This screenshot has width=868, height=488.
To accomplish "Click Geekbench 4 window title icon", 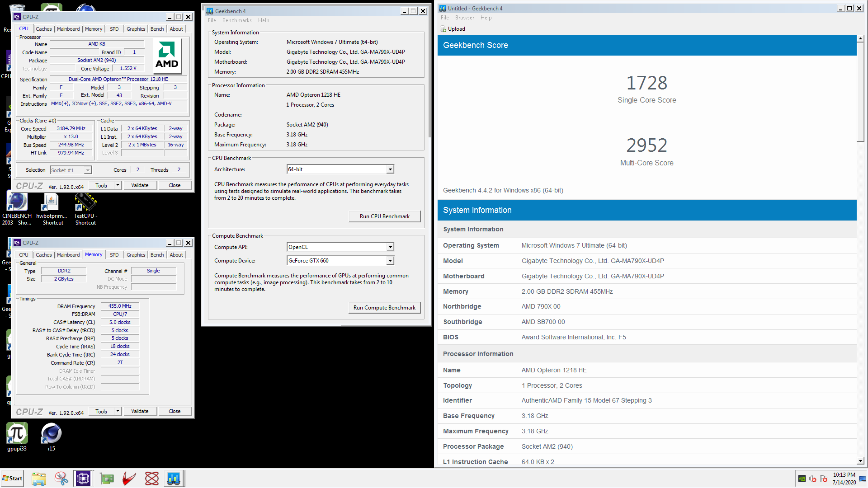I will point(210,11).
